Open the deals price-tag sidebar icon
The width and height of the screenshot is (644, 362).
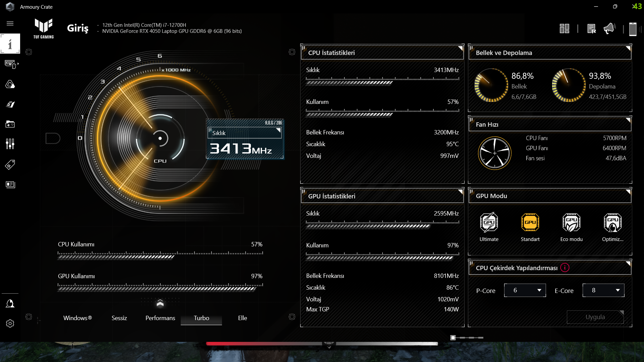[10, 165]
